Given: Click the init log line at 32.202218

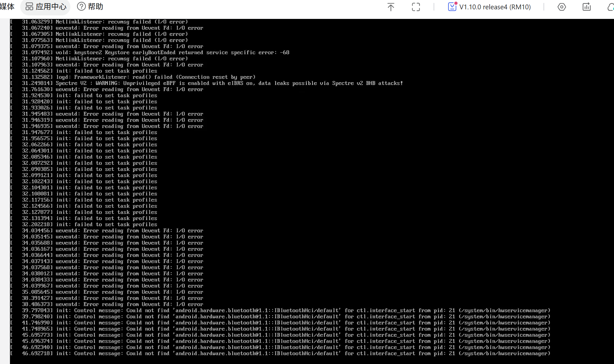Looking at the screenshot, I should coord(84,224).
